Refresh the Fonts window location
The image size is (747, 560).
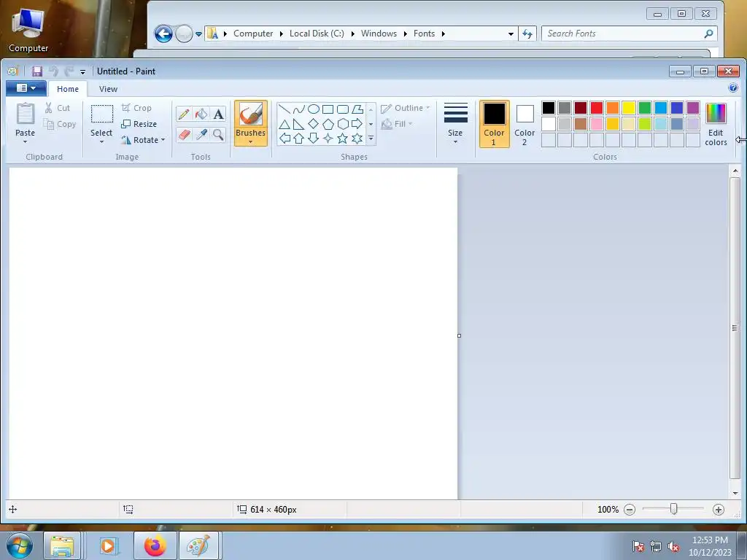click(527, 34)
